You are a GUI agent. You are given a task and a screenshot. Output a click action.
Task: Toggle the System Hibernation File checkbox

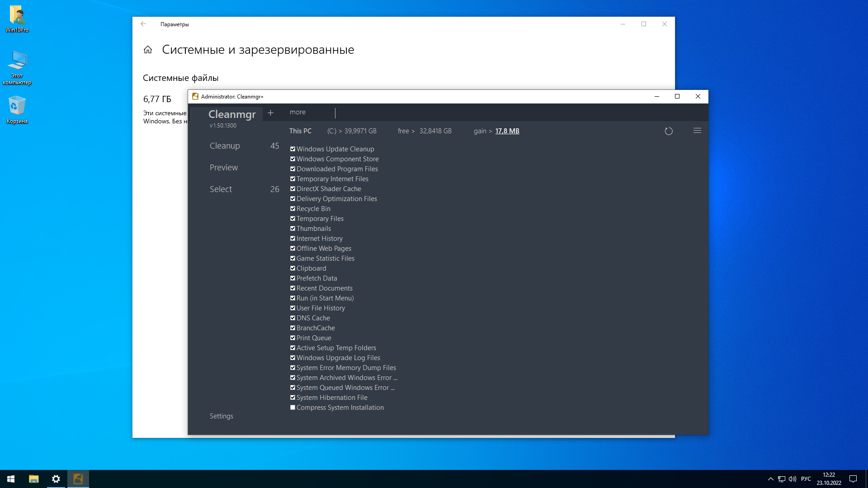point(292,398)
